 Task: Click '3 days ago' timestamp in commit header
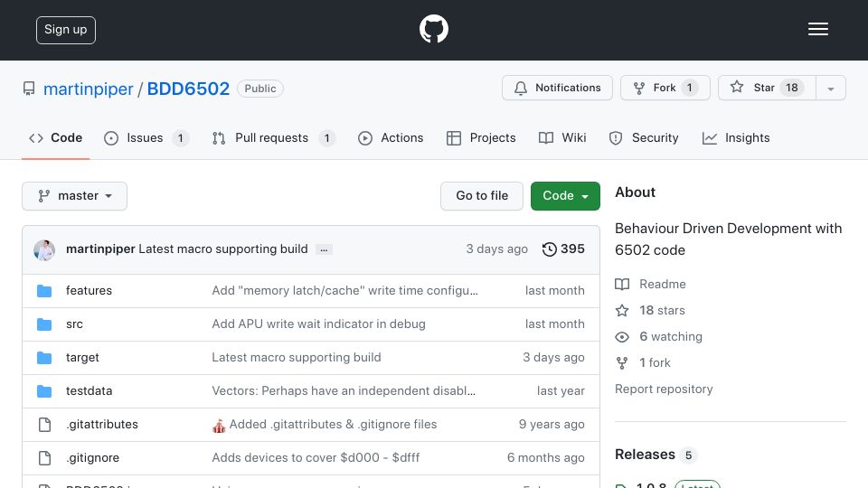[x=496, y=249]
